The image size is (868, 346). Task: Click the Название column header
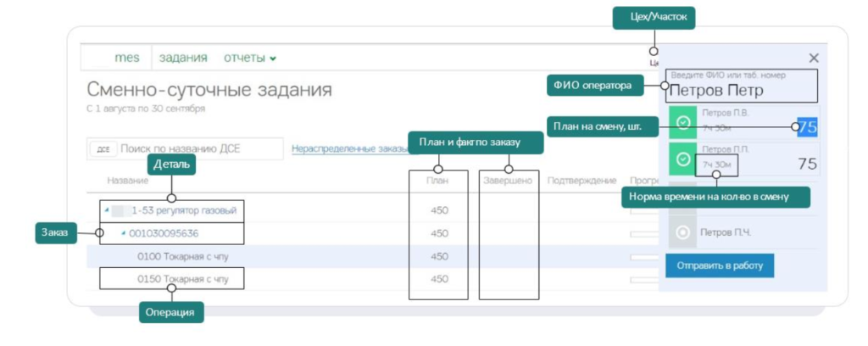point(128,181)
